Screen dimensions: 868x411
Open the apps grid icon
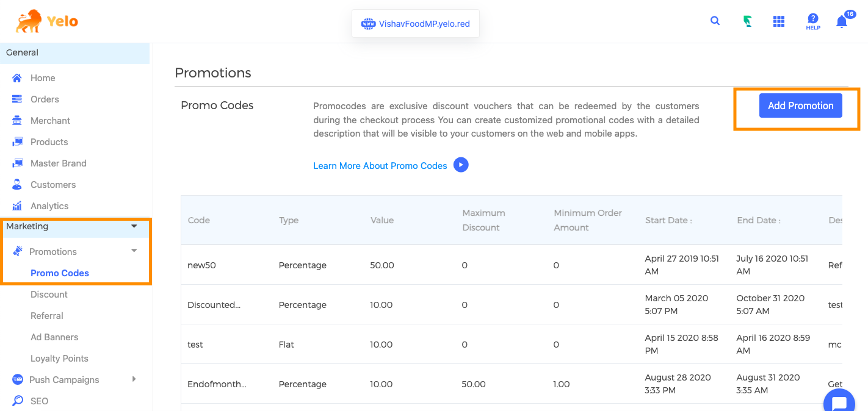click(778, 21)
